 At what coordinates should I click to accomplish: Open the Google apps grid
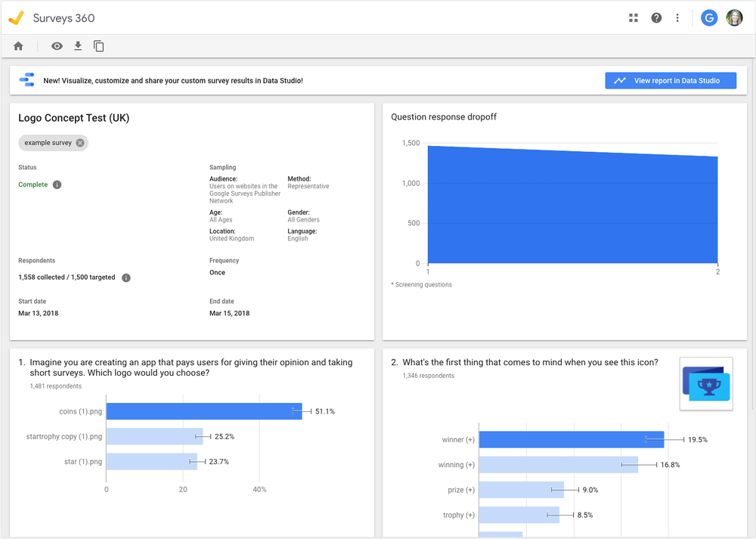point(634,18)
